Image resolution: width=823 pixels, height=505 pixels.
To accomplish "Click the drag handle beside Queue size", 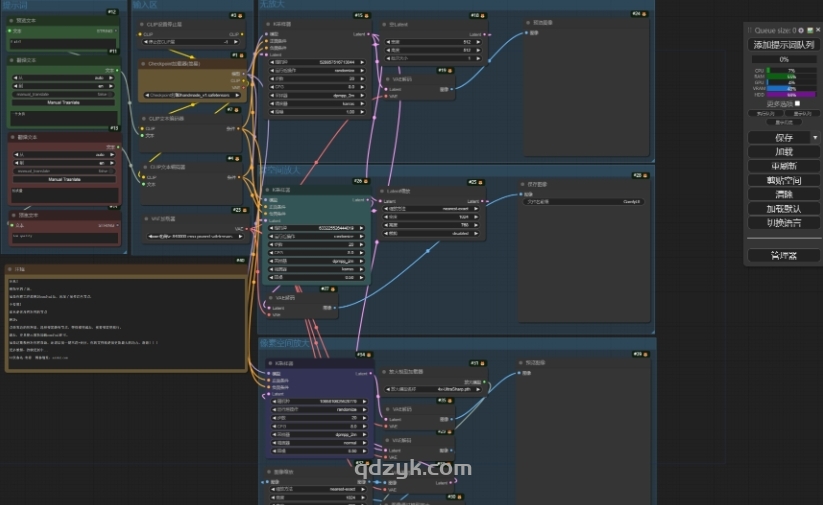I will pyautogui.click(x=751, y=31).
